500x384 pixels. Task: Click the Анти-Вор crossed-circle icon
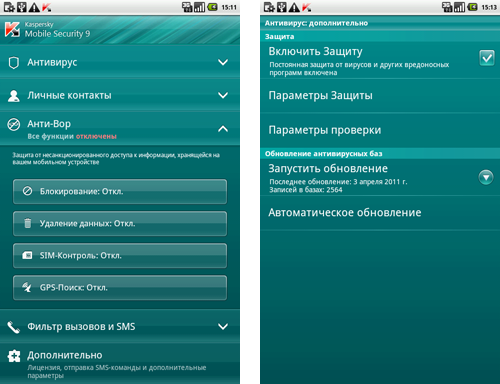(14, 125)
